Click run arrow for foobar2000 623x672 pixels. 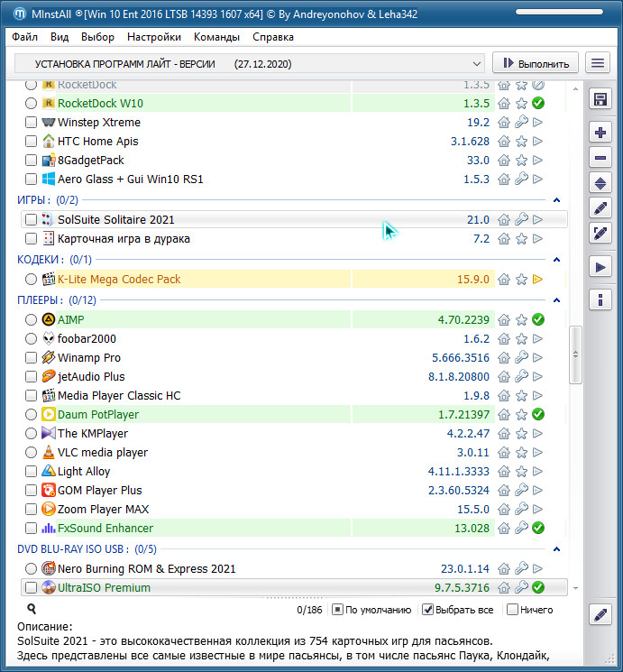pyautogui.click(x=537, y=338)
